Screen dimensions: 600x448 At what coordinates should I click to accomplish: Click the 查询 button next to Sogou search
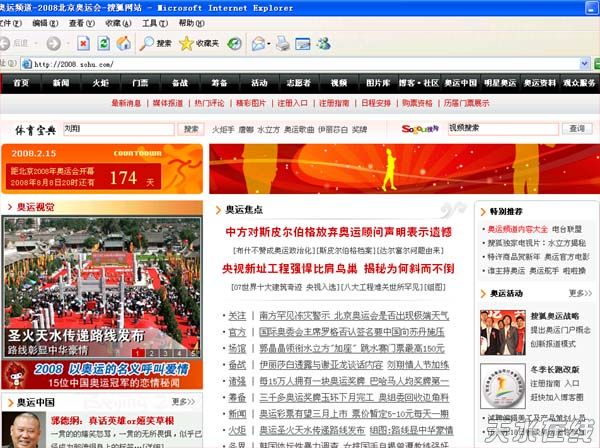tap(576, 128)
